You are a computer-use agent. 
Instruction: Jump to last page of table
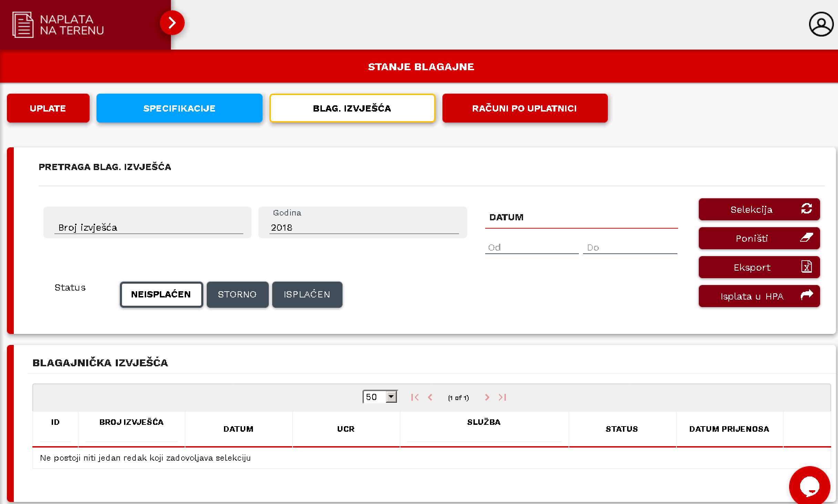tap(502, 397)
